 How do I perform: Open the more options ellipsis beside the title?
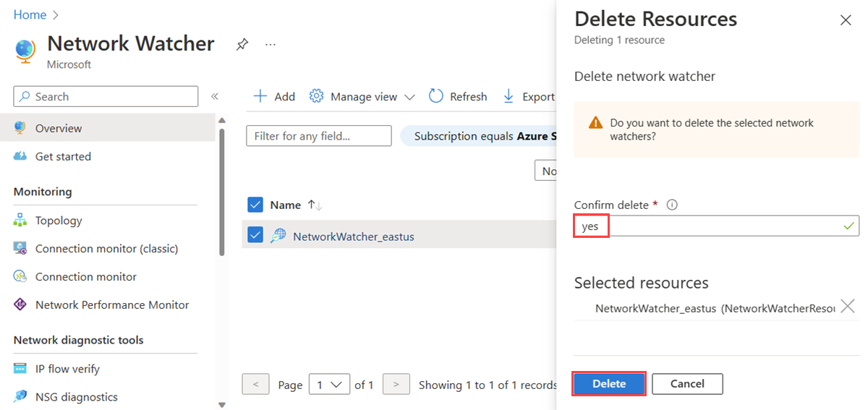click(x=271, y=45)
